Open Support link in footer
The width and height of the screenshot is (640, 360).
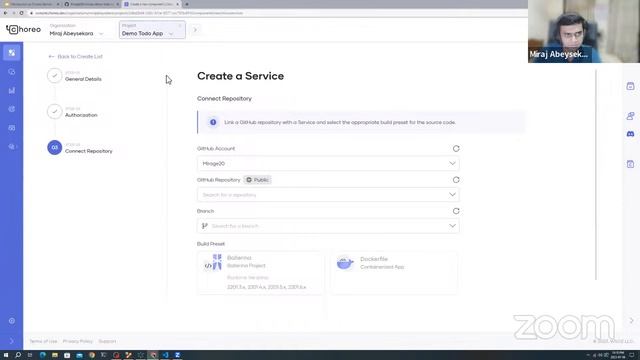[107, 341]
